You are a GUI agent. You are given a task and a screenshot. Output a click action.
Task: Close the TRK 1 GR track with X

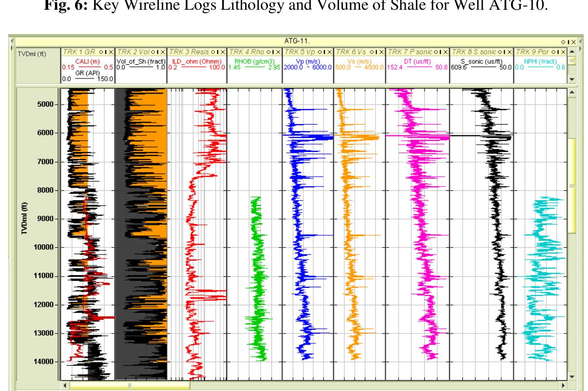point(111,52)
